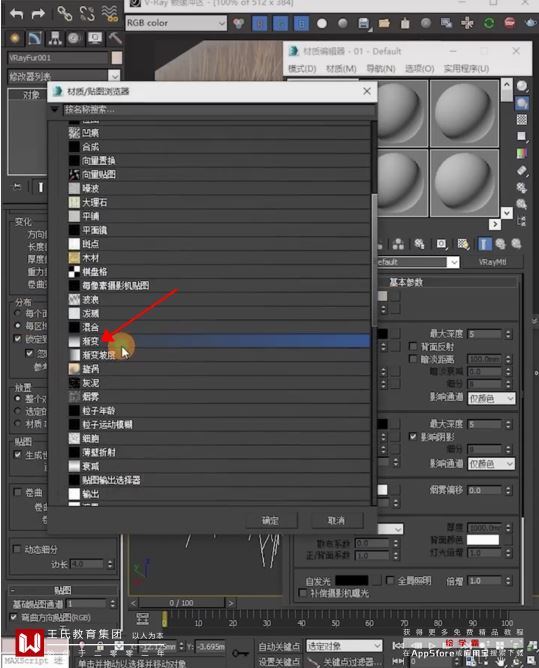Screen dimensions: 539x668
Task: Click the VRayFur001 object color swatch
Action: (x=117, y=58)
